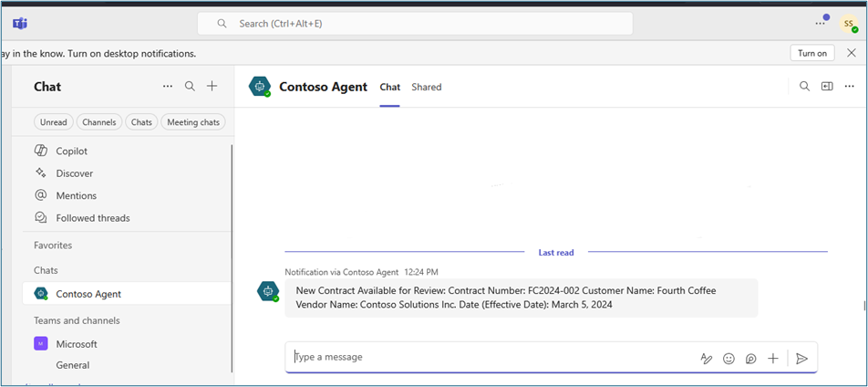Collapse Teams and channels section
Viewport: 868px width, 387px height.
77,320
